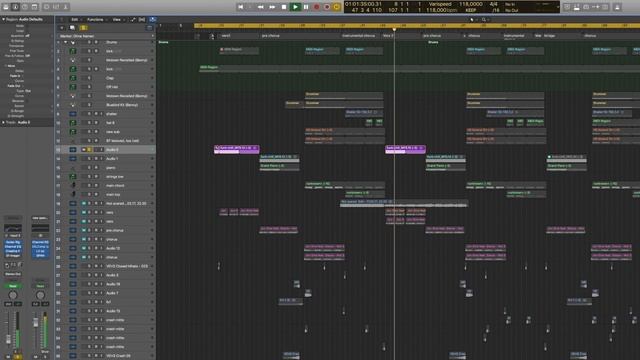The height and width of the screenshot is (360, 640).
Task: Enable input monitoring on Audio 1 track
Action: pyautogui.click(x=102, y=159)
